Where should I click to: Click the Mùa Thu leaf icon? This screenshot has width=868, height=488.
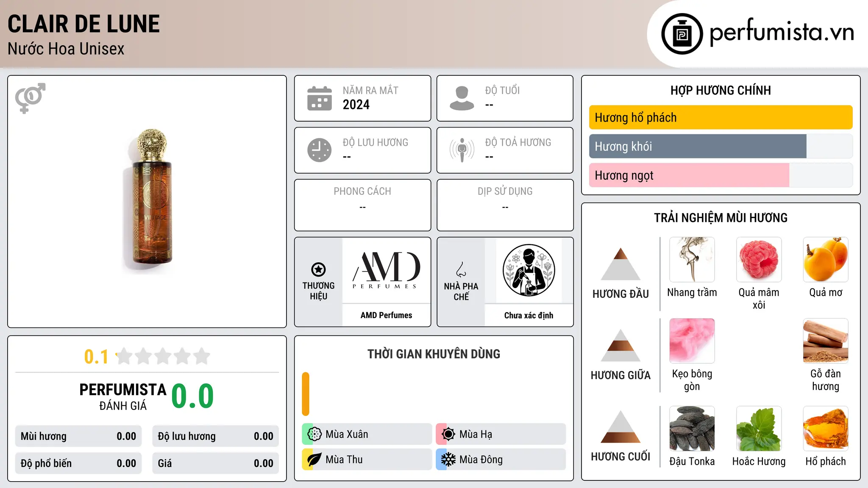coord(314,460)
